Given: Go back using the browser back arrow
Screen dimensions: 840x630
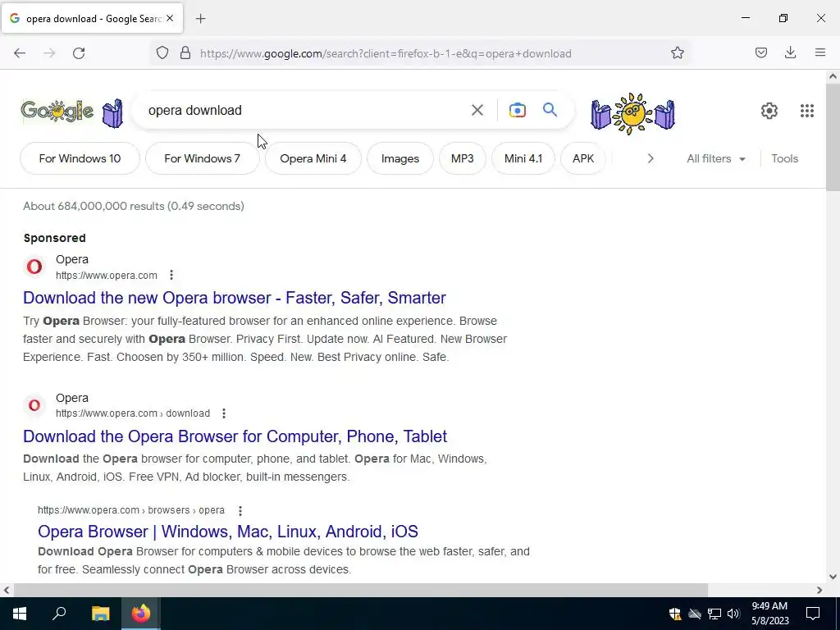Looking at the screenshot, I should tap(20, 53).
